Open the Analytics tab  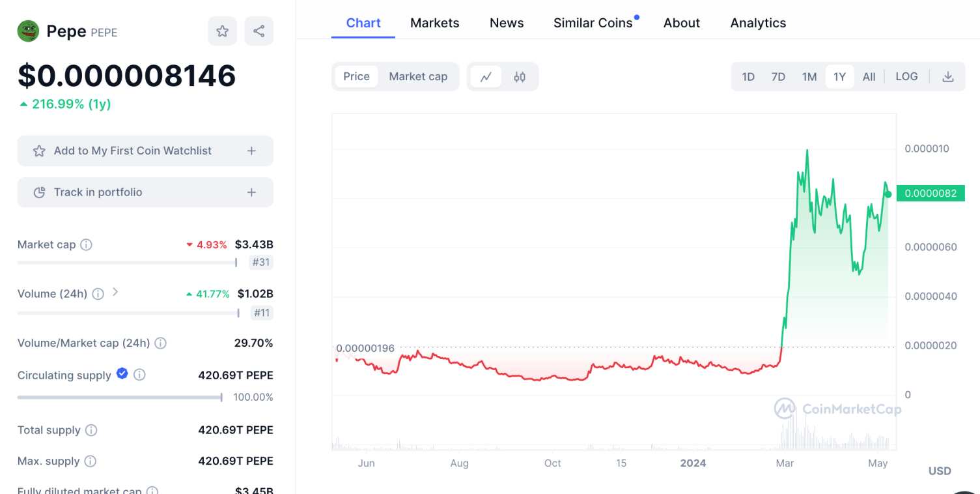[758, 23]
